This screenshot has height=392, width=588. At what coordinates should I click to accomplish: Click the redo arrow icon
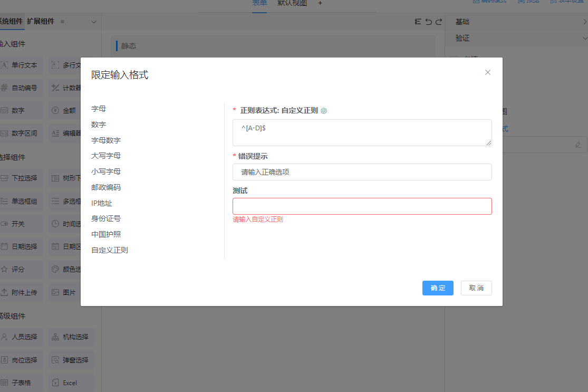point(438,22)
